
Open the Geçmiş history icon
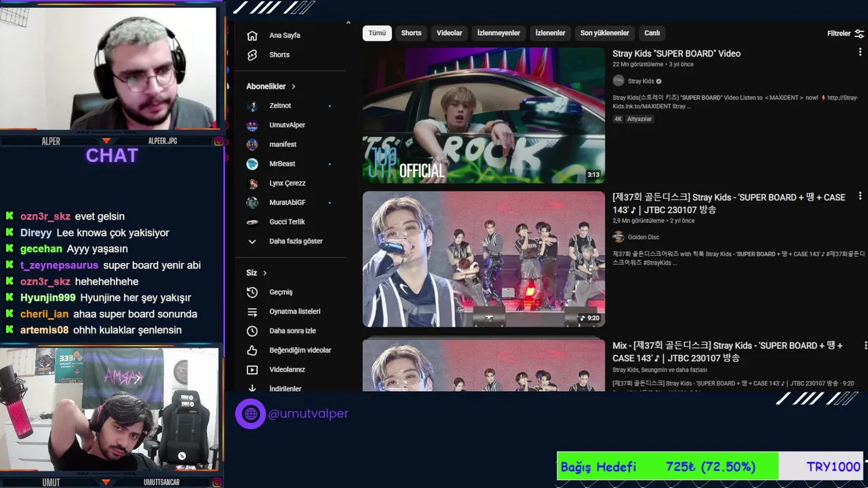(252, 292)
